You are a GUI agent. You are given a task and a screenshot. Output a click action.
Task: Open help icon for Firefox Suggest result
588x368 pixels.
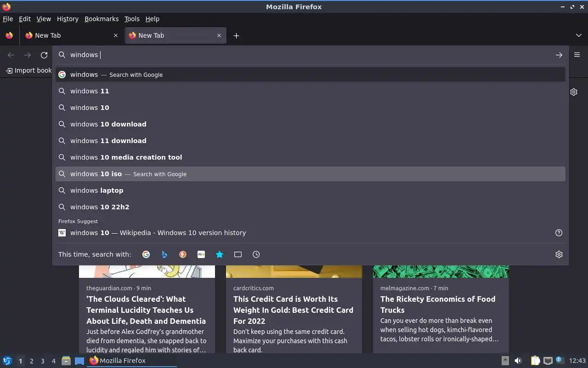(x=559, y=233)
